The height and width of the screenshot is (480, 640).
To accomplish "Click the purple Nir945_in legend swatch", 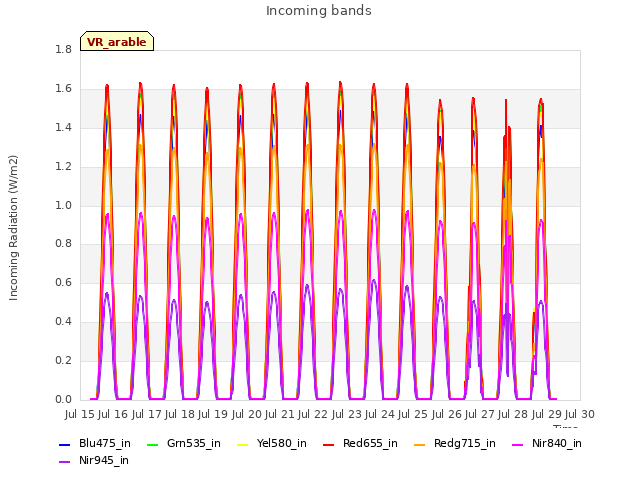I will (x=64, y=462).
